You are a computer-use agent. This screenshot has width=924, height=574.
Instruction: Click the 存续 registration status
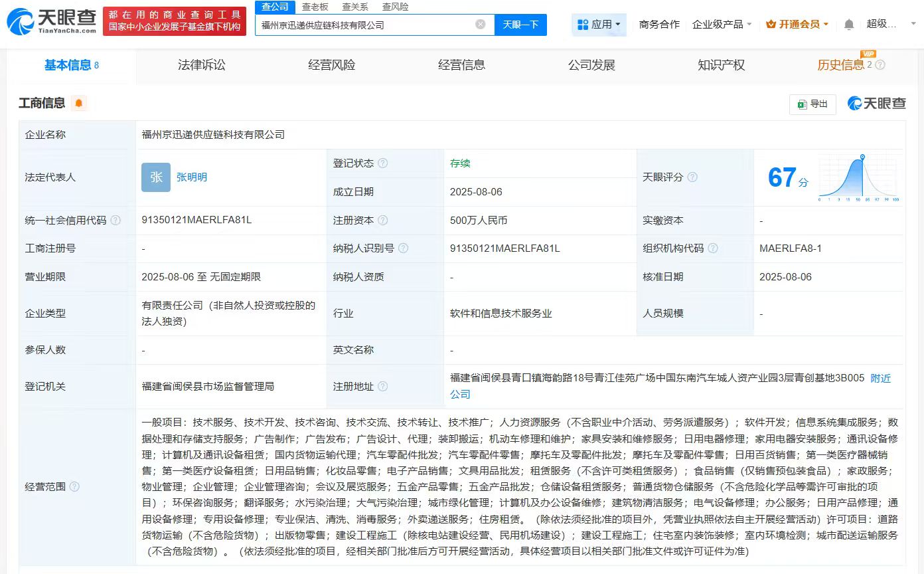coord(460,163)
